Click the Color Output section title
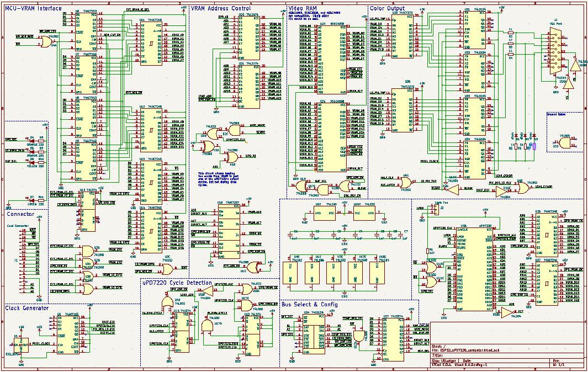 click(x=388, y=9)
